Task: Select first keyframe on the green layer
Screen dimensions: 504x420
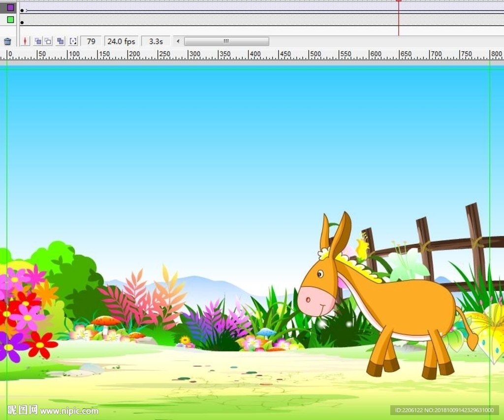Action: [22, 23]
